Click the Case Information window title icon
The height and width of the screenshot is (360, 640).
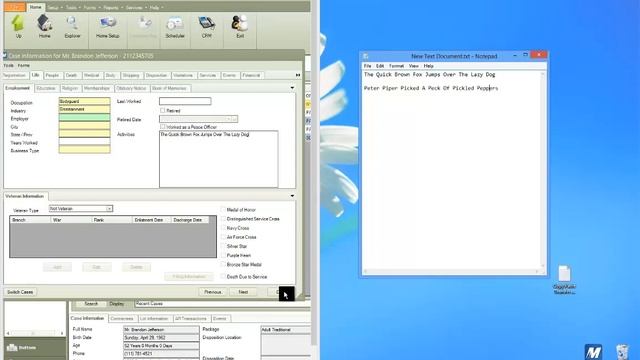point(5,56)
